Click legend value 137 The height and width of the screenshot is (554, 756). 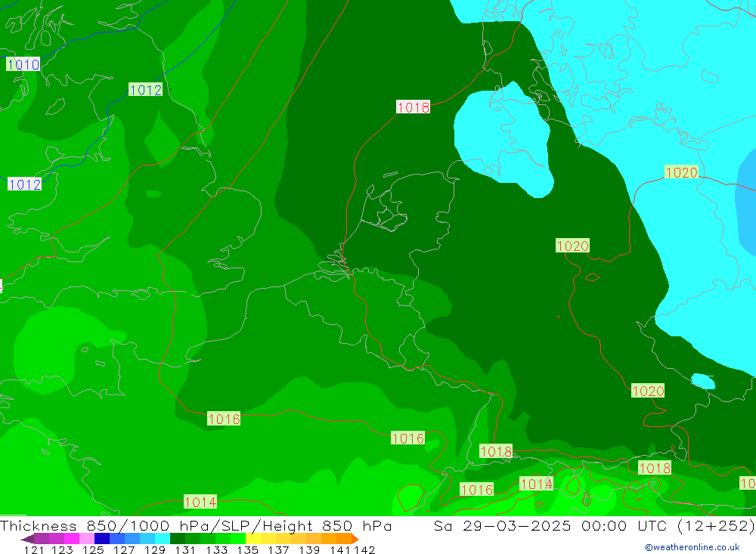click(x=278, y=549)
